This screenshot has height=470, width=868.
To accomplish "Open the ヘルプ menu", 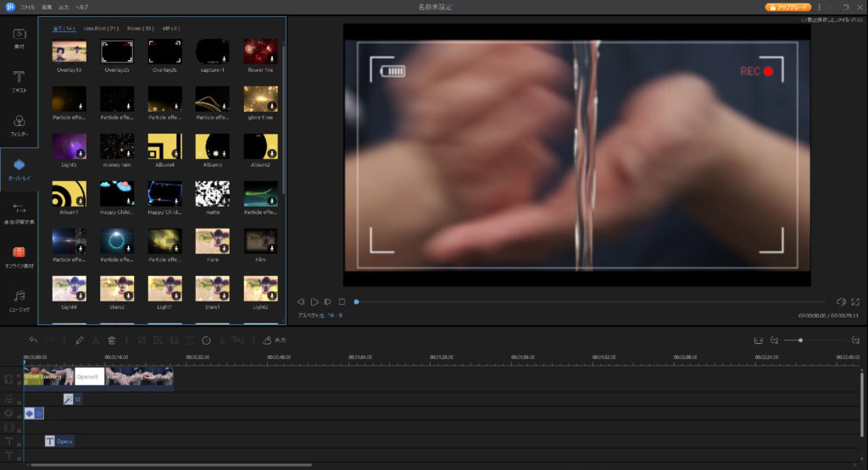I will (x=82, y=7).
